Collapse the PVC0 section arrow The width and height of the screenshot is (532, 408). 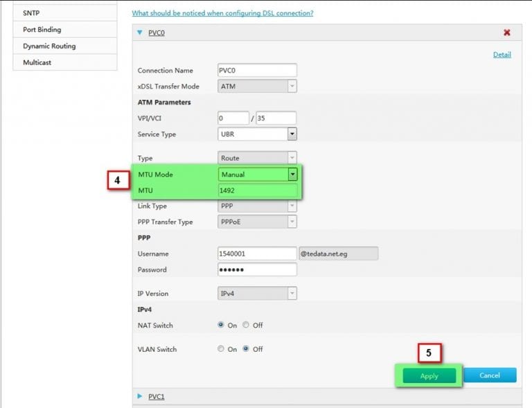pos(140,33)
